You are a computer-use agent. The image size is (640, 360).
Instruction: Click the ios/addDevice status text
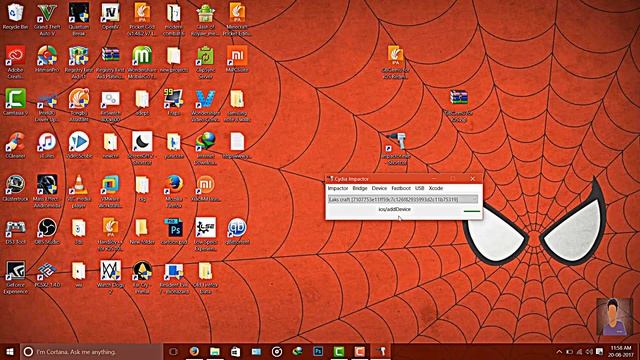tap(394, 209)
